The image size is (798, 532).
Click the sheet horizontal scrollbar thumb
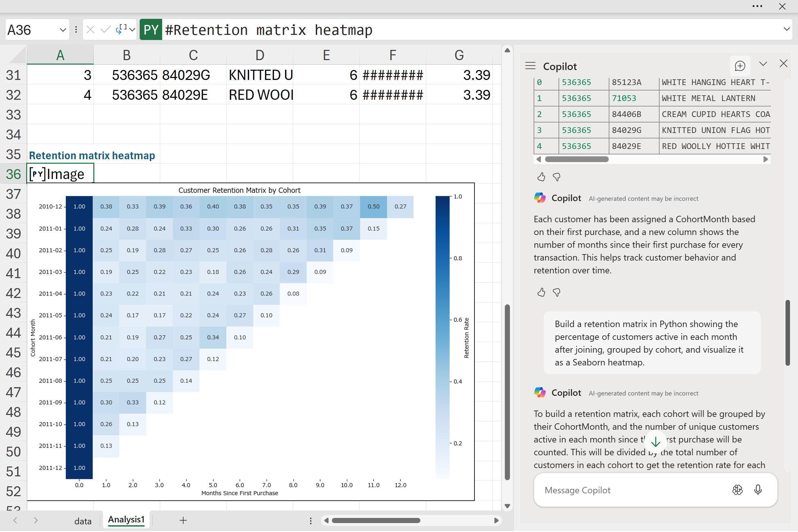(x=376, y=520)
